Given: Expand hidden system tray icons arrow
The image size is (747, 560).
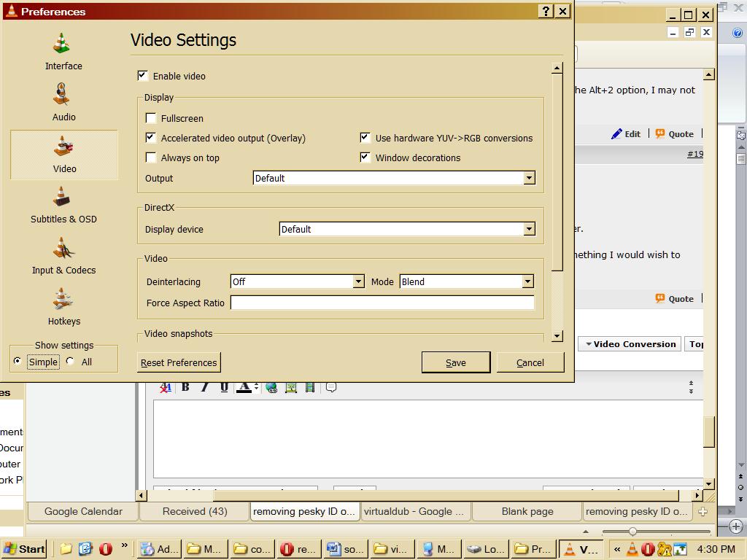Looking at the screenshot, I should 617,549.
